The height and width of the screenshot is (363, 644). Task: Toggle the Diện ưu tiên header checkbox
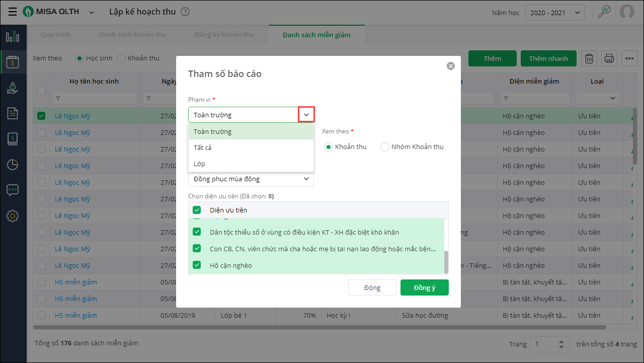[x=197, y=210]
